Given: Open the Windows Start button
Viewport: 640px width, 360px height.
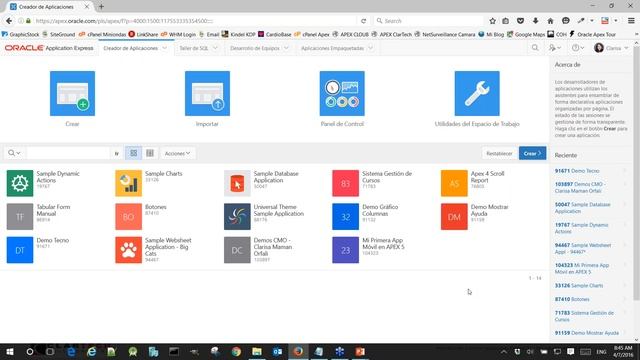Looking at the screenshot, I should coord(10,351).
